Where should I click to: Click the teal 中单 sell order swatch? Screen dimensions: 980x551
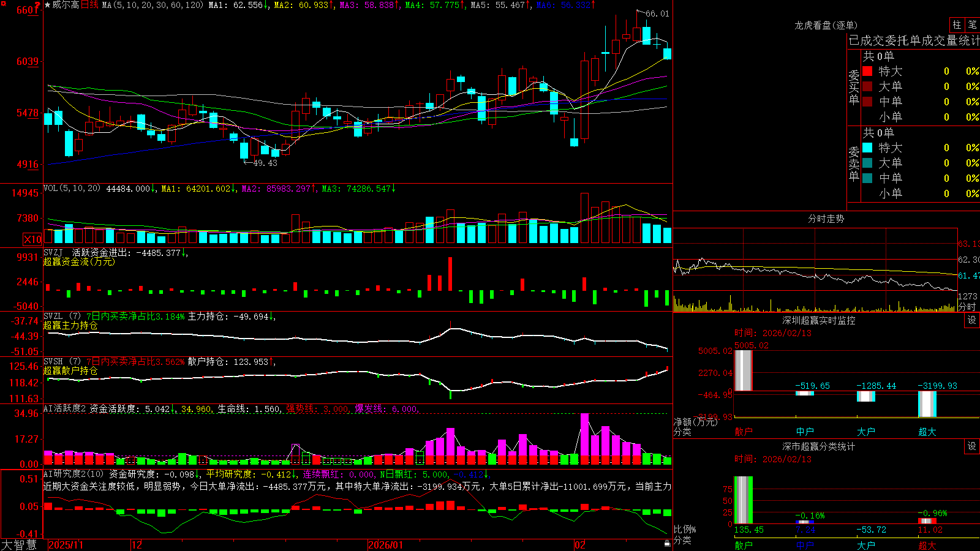click(x=867, y=178)
